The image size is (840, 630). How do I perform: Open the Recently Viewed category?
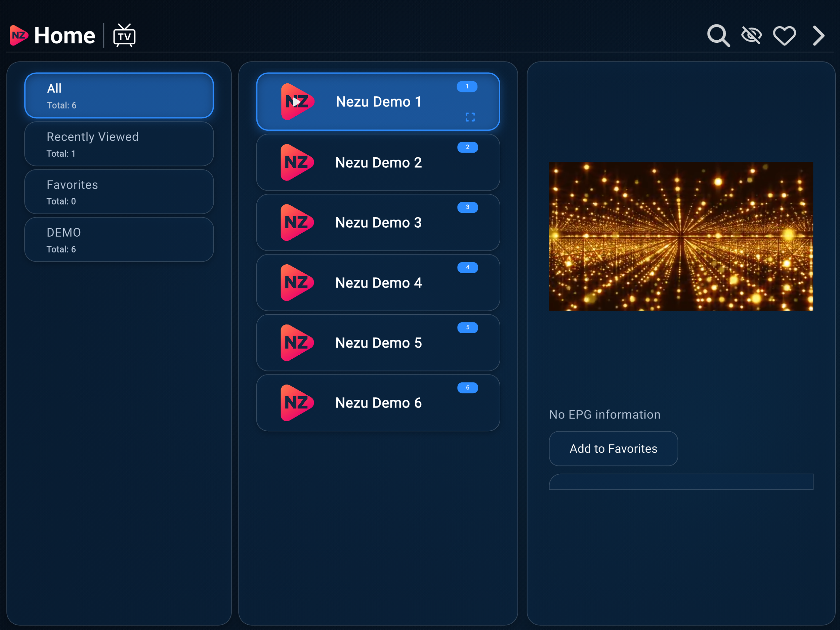[119, 144]
